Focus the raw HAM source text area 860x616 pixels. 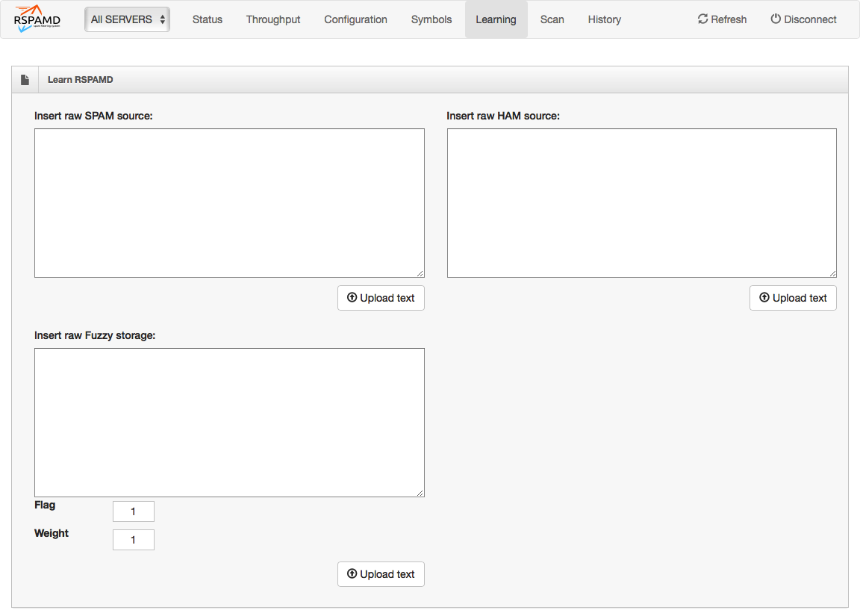(x=642, y=203)
